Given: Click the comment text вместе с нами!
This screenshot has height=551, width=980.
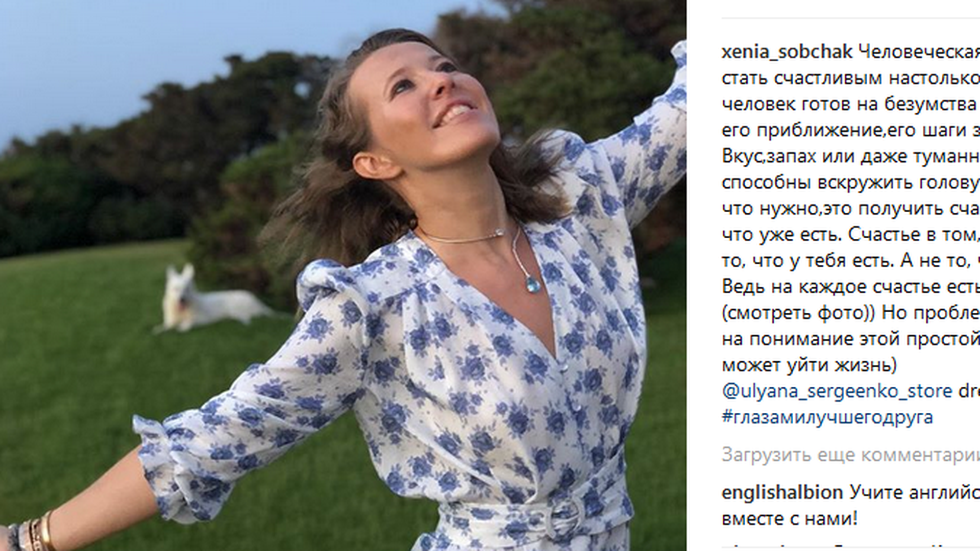Looking at the screenshot, I should [790, 518].
